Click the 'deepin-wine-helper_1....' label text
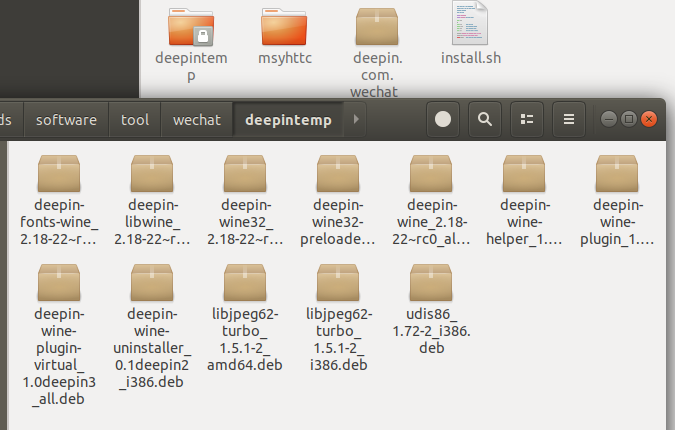This screenshot has width=675, height=430. 524,222
